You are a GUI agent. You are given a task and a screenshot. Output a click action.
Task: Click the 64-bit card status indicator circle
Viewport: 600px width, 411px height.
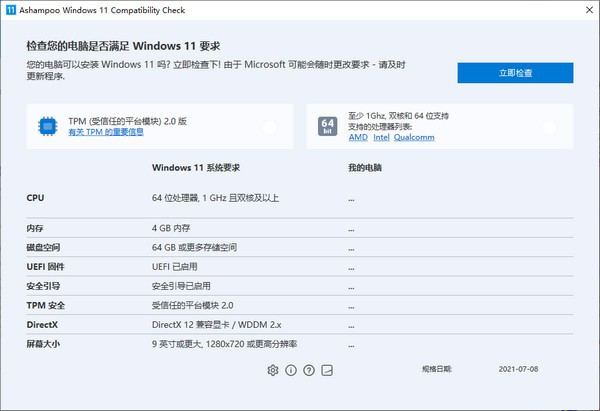549,127
